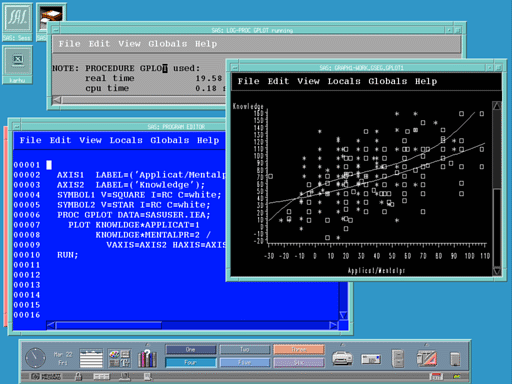Open Edit menu in the PROGRAM EDITOR window
Screen dimensions: 512x384
coord(60,140)
